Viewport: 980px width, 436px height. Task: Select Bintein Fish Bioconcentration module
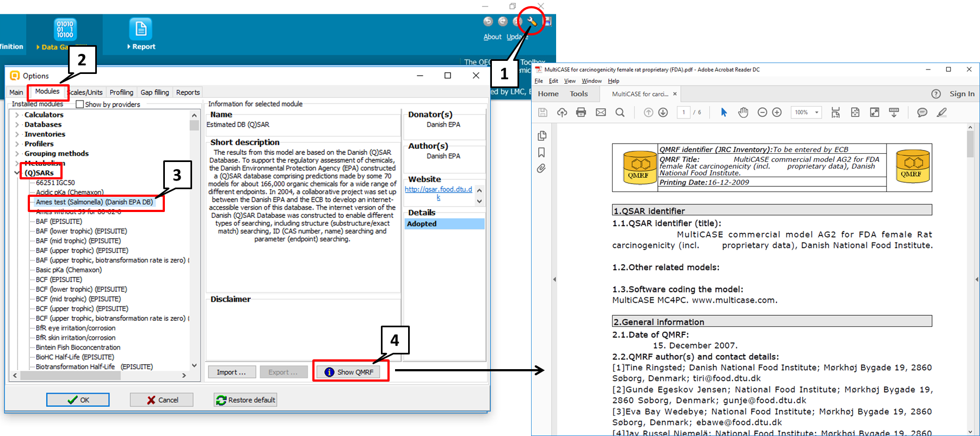78,347
